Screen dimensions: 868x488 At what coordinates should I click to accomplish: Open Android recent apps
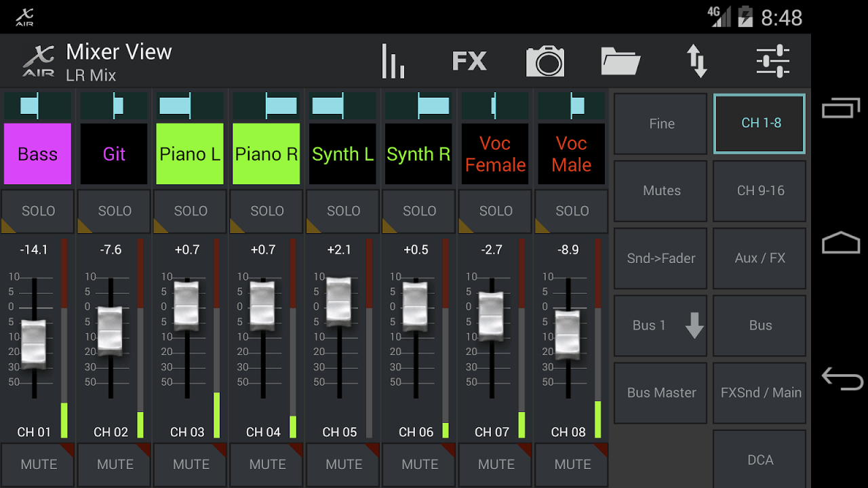(841, 107)
